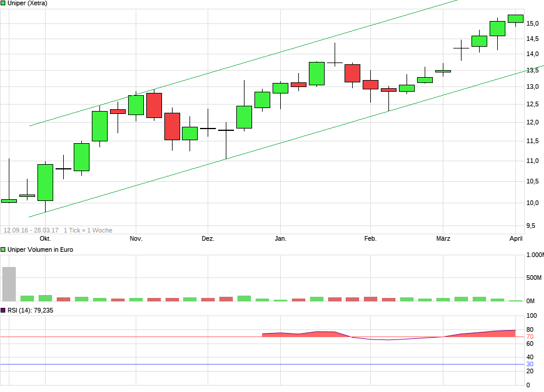Click the date range text '12.09.16 - 28.03.17'
The width and height of the screenshot is (544, 392).
[31, 230]
